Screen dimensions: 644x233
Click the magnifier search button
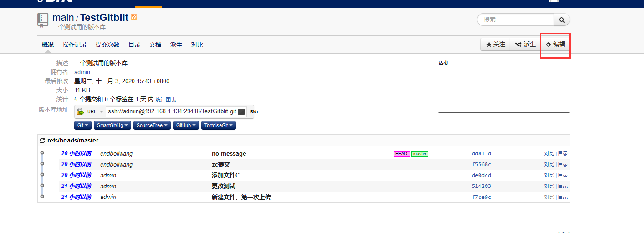pyautogui.click(x=562, y=20)
